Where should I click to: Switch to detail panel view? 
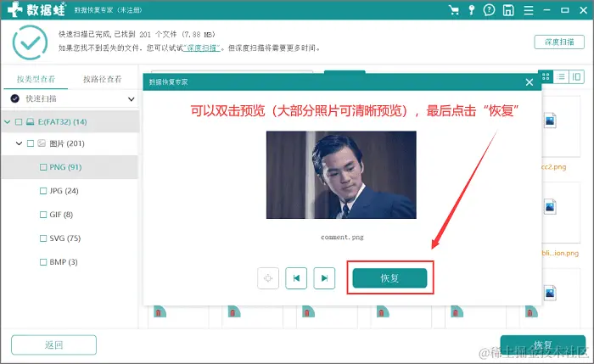[576, 77]
